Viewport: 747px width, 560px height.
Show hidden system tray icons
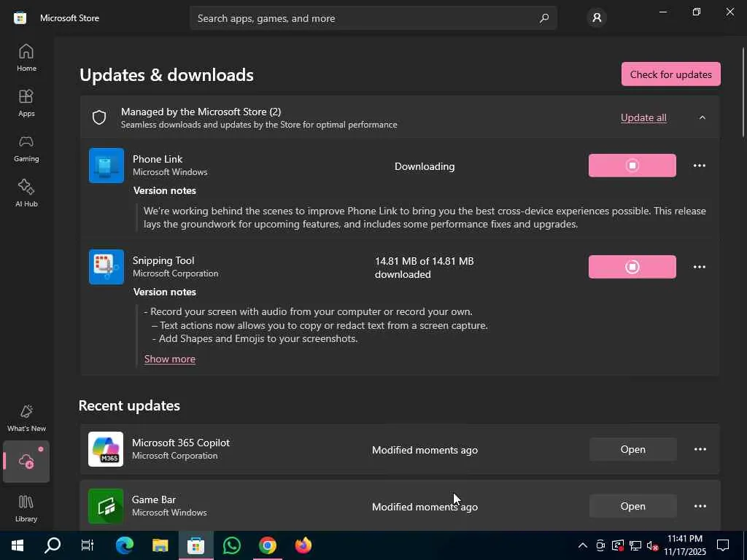point(583,545)
